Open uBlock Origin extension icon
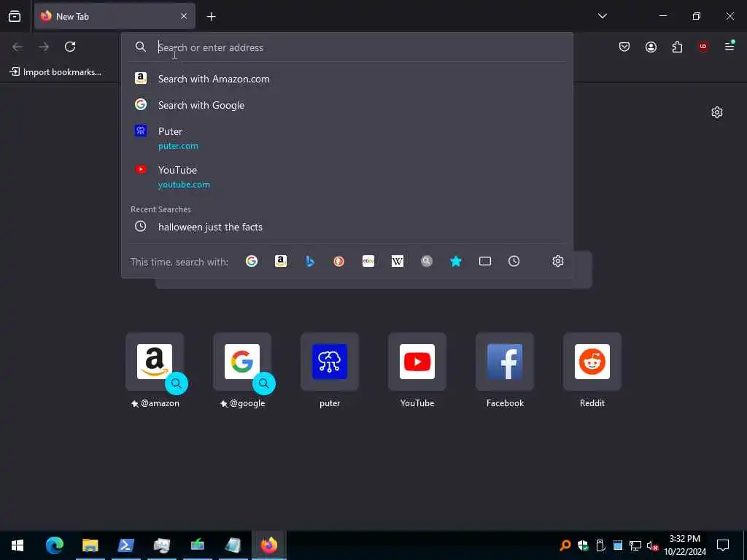Image resolution: width=747 pixels, height=560 pixels. point(703,47)
